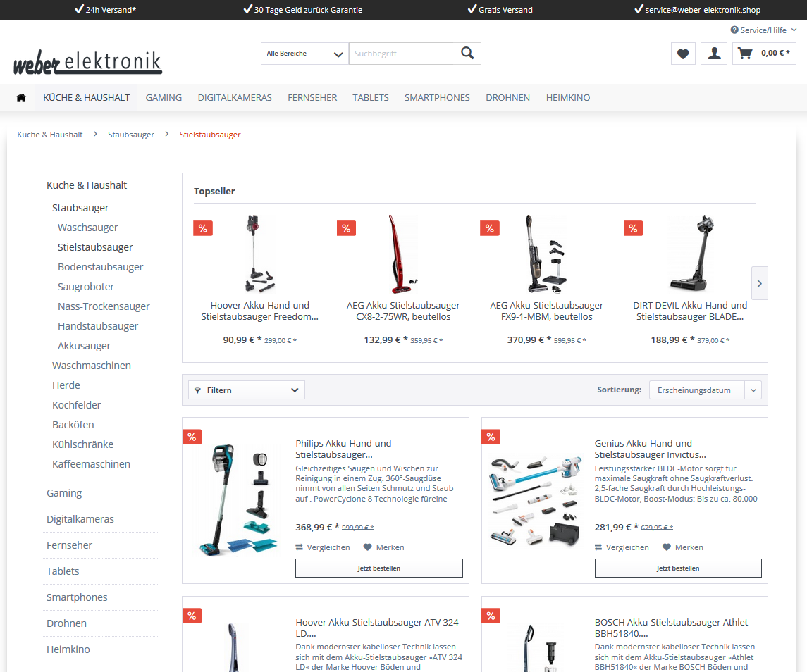The width and height of the screenshot is (807, 672).
Task: Open AEG CX8-2-75WR red vacuum thumbnail
Action: (x=403, y=254)
